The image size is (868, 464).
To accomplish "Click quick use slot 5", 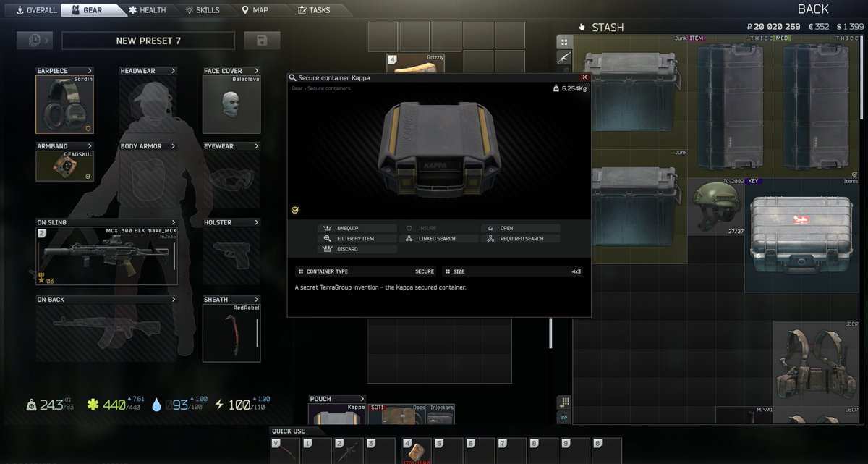I will (x=448, y=450).
